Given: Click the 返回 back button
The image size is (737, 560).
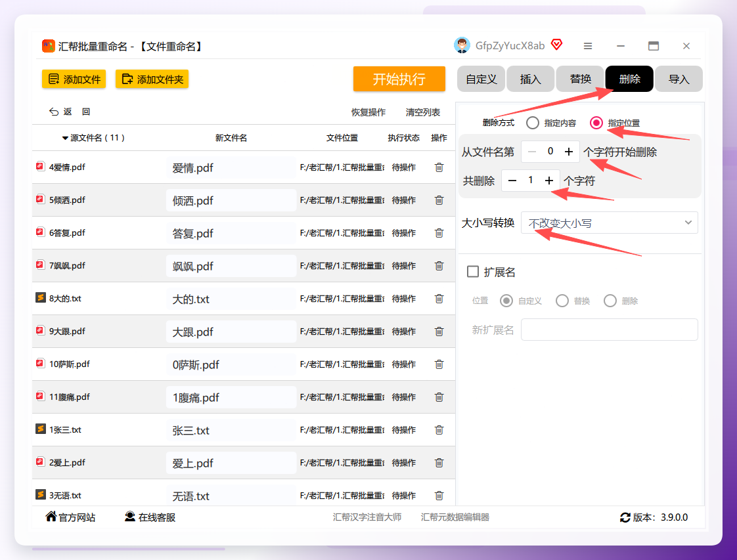Looking at the screenshot, I should click(x=70, y=112).
